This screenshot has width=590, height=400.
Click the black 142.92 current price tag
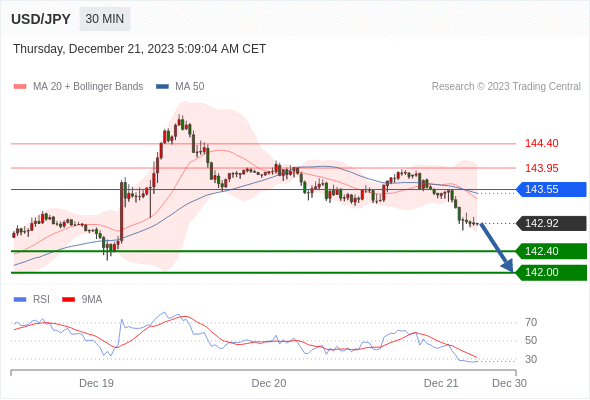(x=551, y=224)
